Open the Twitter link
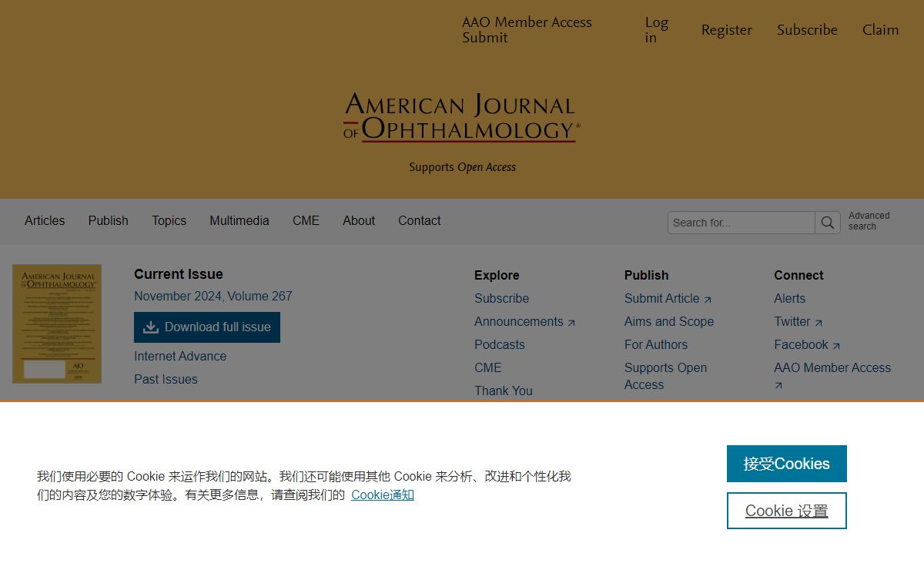This screenshot has width=924, height=570. [798, 321]
